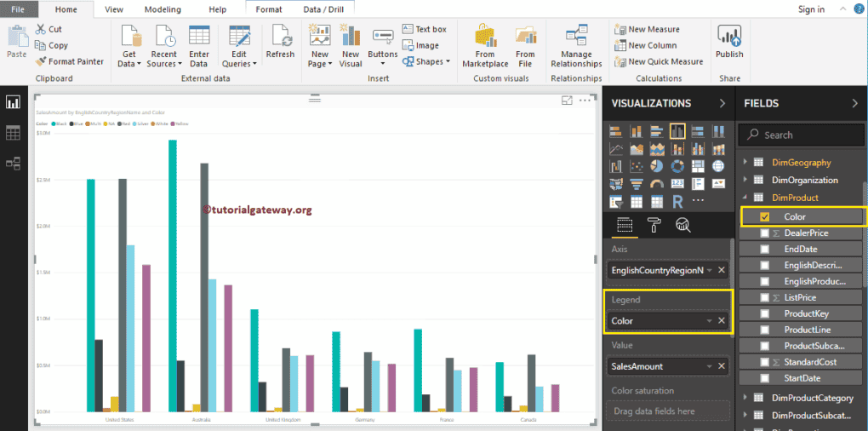The image size is (868, 431).
Task: Expand the DimOrganization table
Action: (745, 180)
